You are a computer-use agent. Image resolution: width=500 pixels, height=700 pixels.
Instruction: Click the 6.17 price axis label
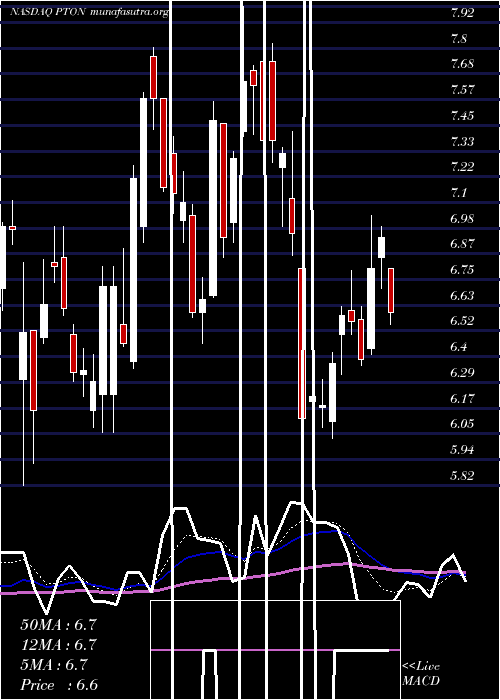[x=462, y=398]
